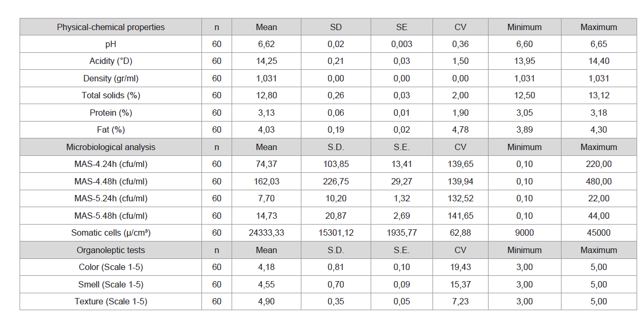The height and width of the screenshot is (316, 644).
Task: Click the MAS-5.48h (cfu/ml) row label
Action: pos(111,216)
